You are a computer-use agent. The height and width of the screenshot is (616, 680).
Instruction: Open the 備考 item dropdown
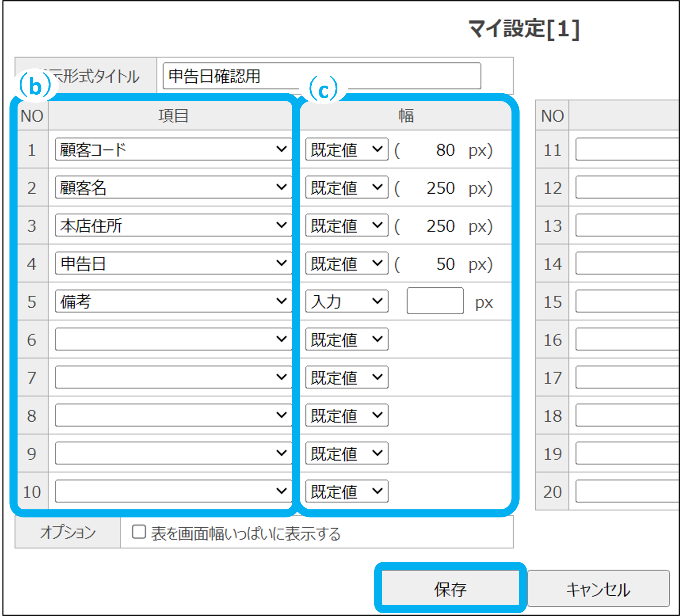pos(173,301)
